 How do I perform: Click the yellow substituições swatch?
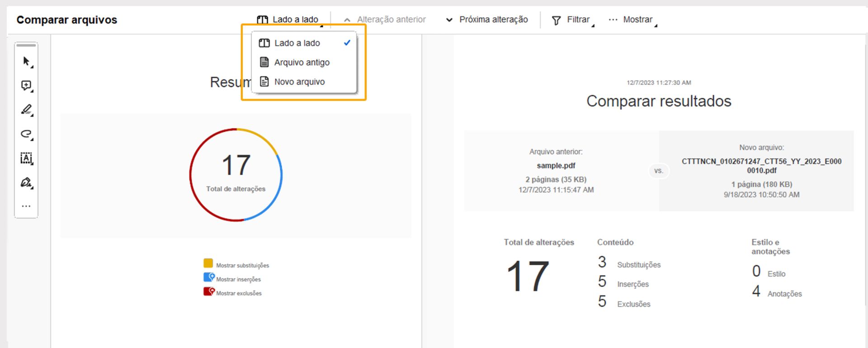point(208,263)
